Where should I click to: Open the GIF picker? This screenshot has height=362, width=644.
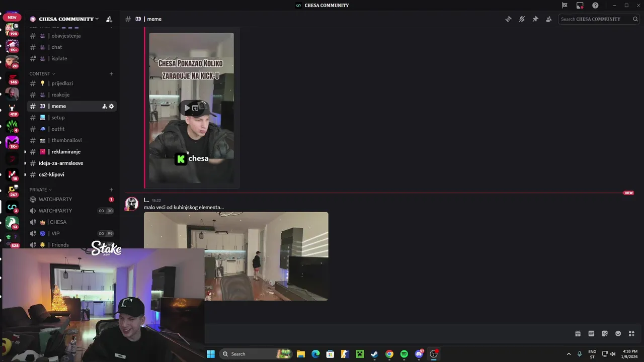tap(591, 333)
